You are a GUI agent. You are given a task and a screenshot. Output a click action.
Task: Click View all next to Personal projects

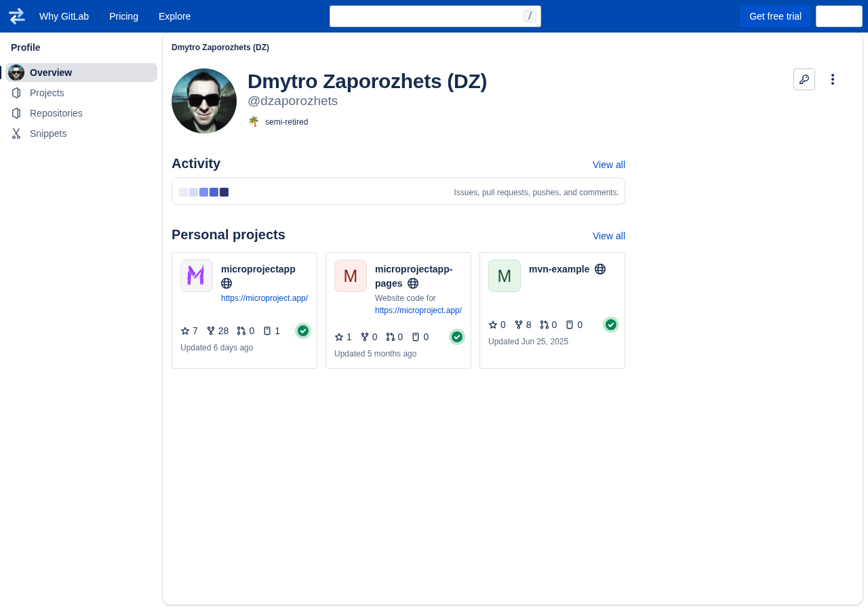click(609, 236)
